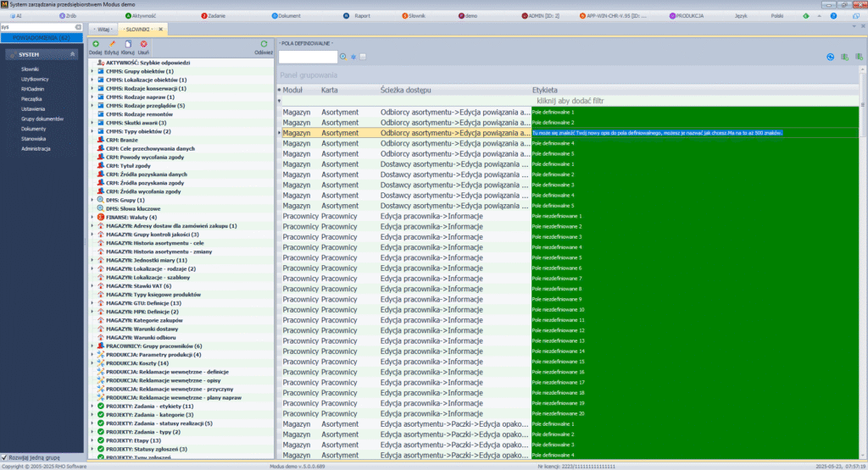Image resolution: width=868 pixels, height=470 pixels.
Task: Open RHOadmin in the sidebar
Action: pos(33,90)
